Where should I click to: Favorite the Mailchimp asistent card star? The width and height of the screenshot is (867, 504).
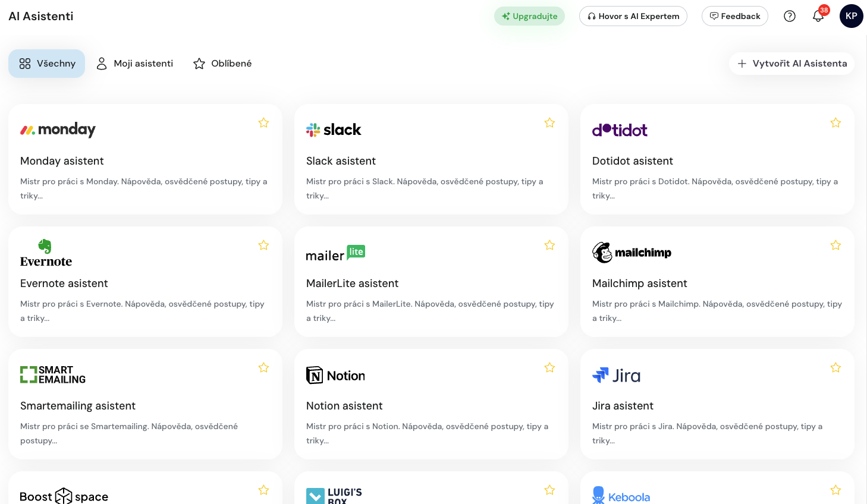[835, 245]
